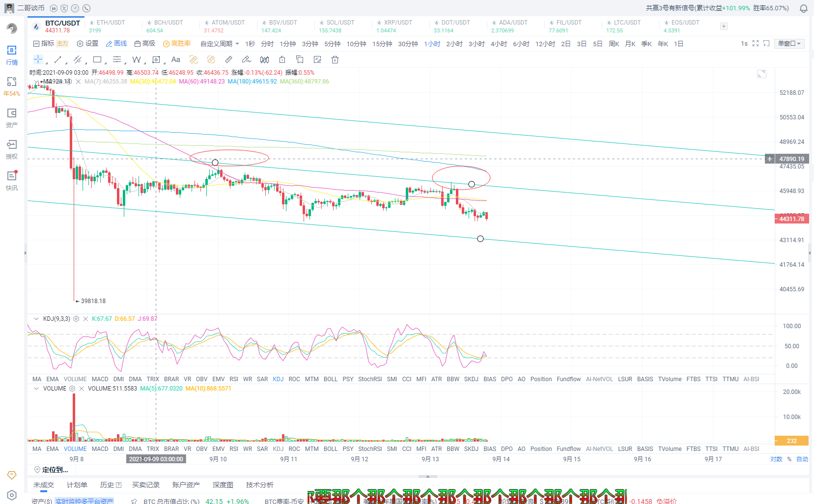The height and width of the screenshot is (504, 814).
Task: Click the text annotation Aa tool
Action: (175, 59)
